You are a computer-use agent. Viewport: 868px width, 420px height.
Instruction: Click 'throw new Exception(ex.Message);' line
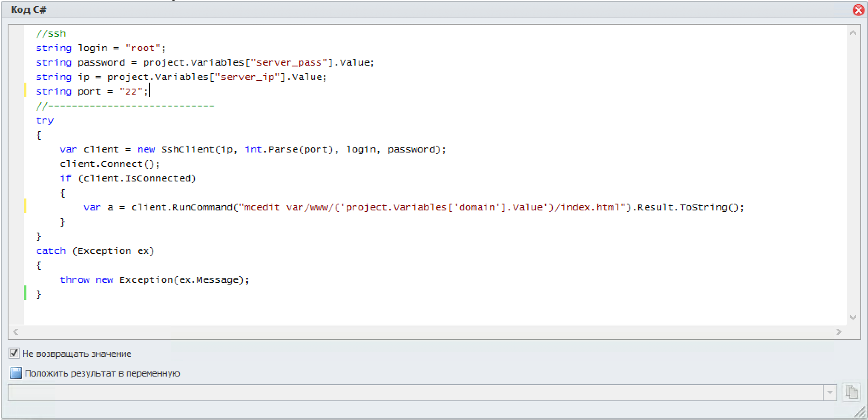(x=154, y=280)
